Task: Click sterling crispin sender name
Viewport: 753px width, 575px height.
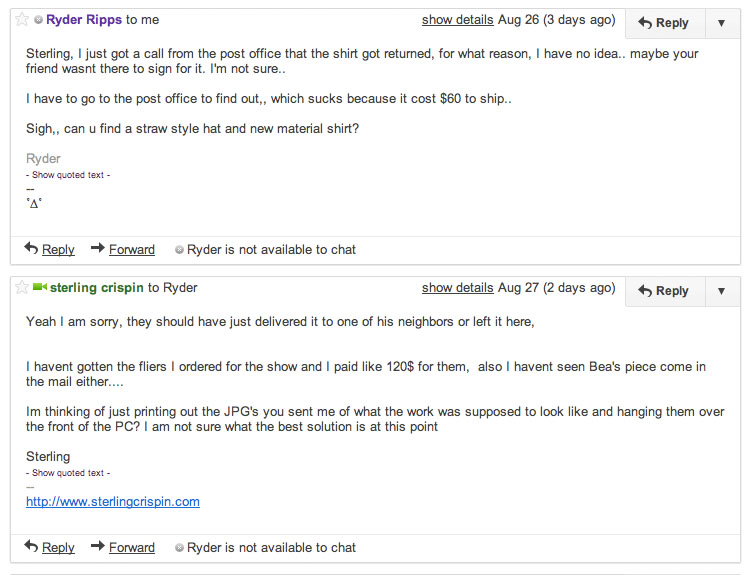Action: 97,288
